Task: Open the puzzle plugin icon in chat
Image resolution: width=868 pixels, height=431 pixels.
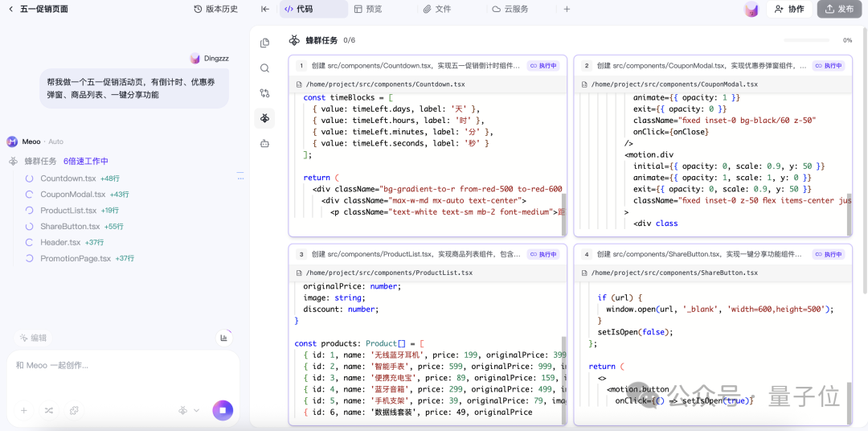Action: tap(74, 410)
